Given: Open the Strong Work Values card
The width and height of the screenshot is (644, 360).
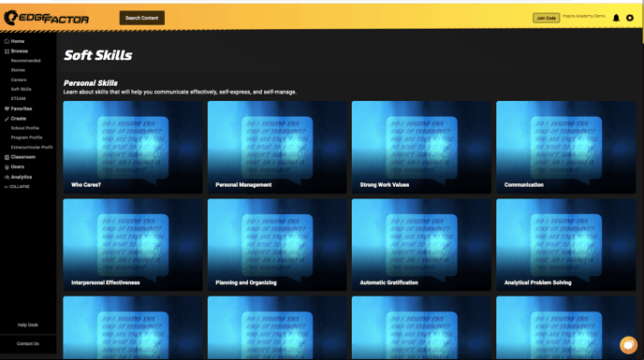Looking at the screenshot, I should pyautogui.click(x=421, y=148).
